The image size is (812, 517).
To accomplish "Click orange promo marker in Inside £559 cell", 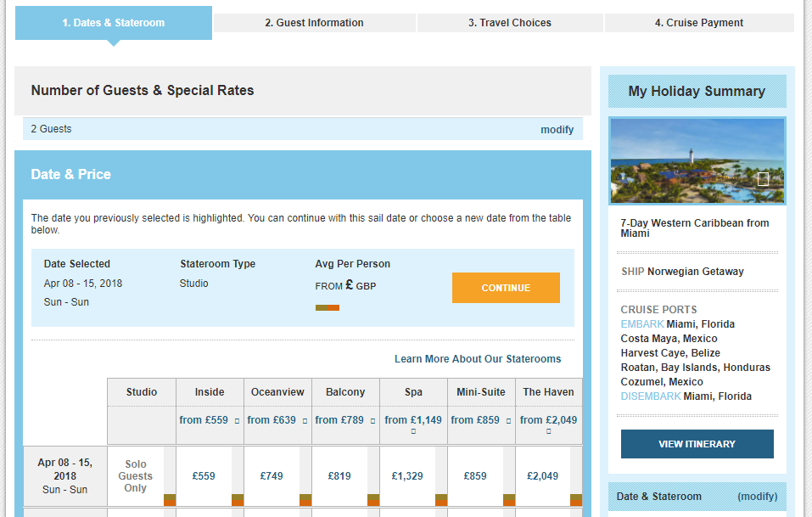I will (238, 500).
